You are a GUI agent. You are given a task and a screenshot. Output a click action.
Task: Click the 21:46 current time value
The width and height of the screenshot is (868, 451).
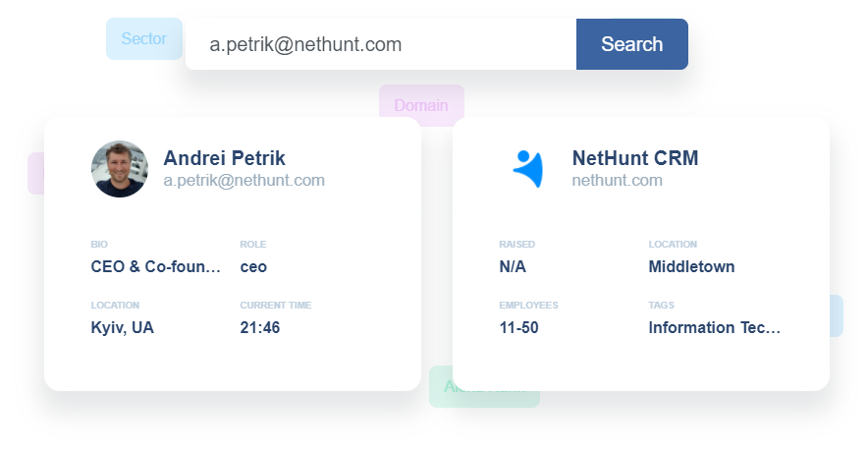click(x=259, y=328)
